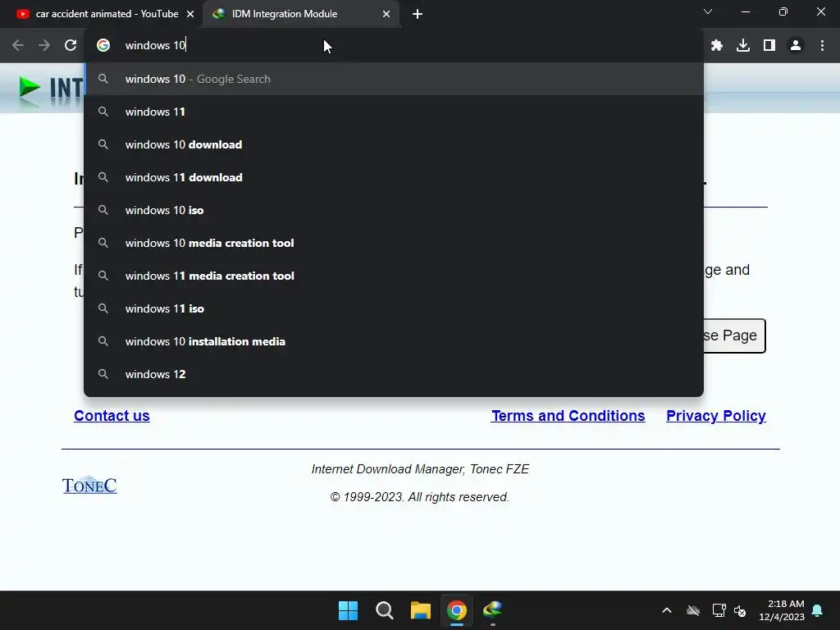Select the IDM Integration Module tab
The width and height of the screenshot is (840, 630).
coord(300,14)
